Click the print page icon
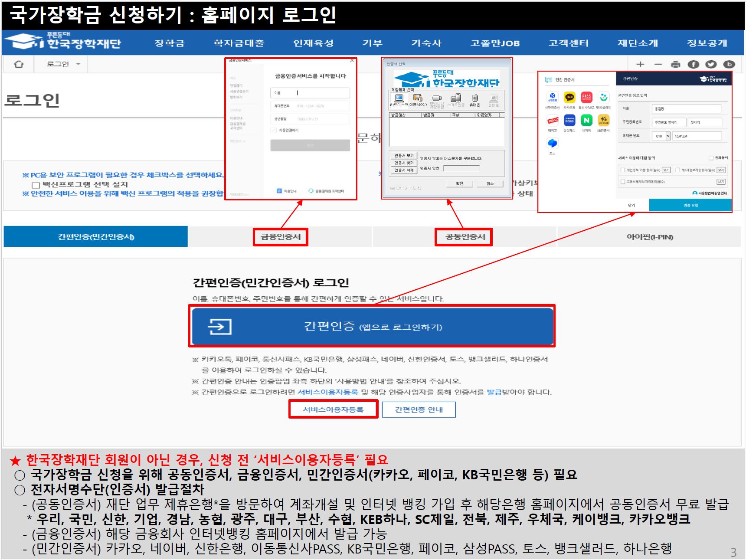Screen dimensions: 746x560 [x=675, y=64]
